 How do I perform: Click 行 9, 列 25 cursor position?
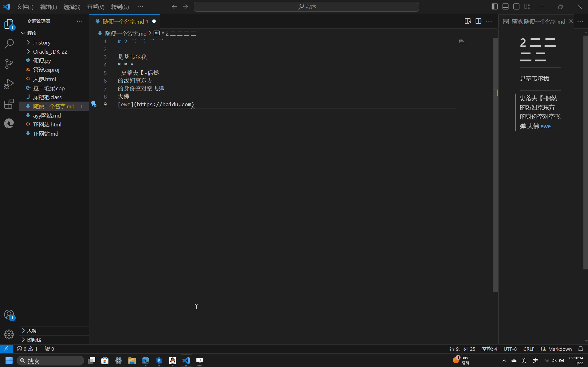pyautogui.click(x=462, y=349)
